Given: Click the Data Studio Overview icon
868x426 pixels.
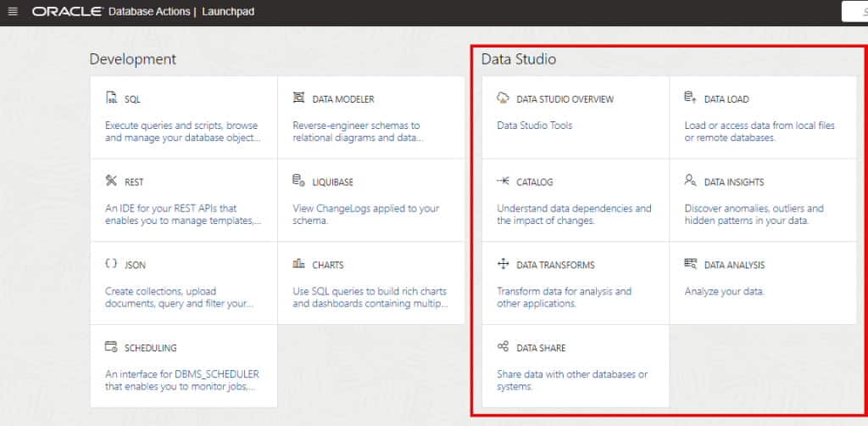Looking at the screenshot, I should click(503, 98).
